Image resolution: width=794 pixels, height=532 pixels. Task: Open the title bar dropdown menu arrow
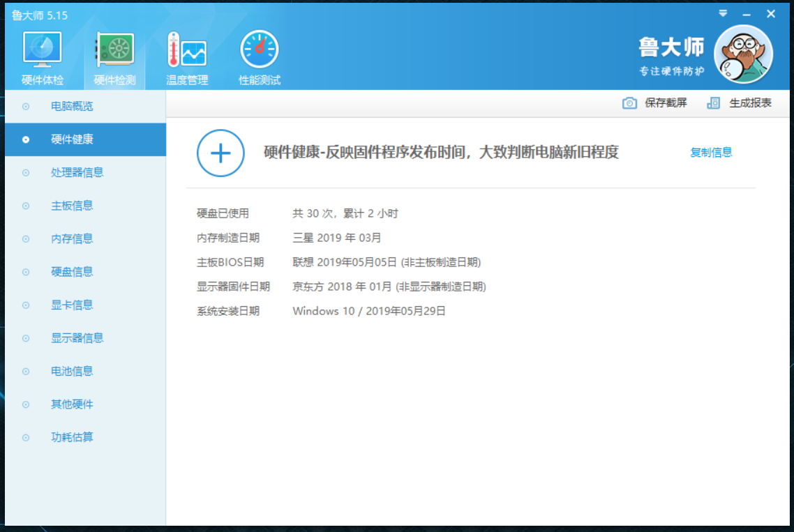723,14
